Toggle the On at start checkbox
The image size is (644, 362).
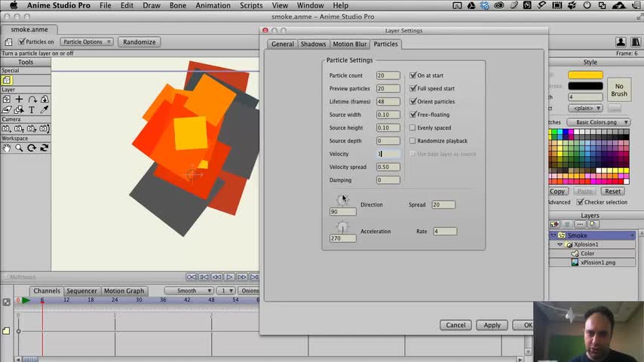pos(412,75)
